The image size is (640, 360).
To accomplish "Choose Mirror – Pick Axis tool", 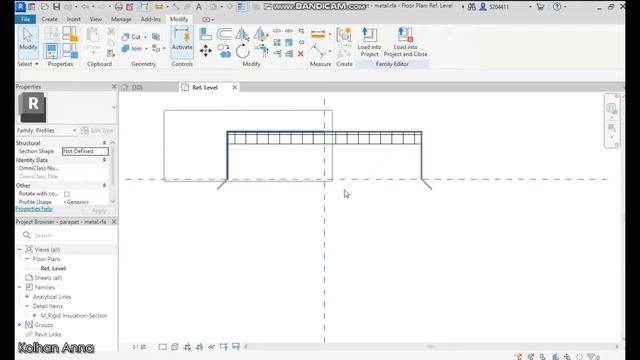I will click(x=242, y=34).
